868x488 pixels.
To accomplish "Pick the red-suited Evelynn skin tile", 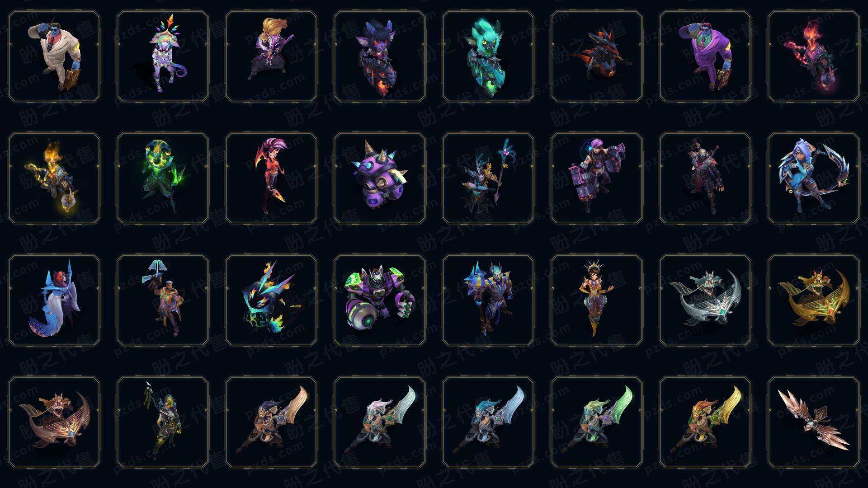I will [x=271, y=178].
